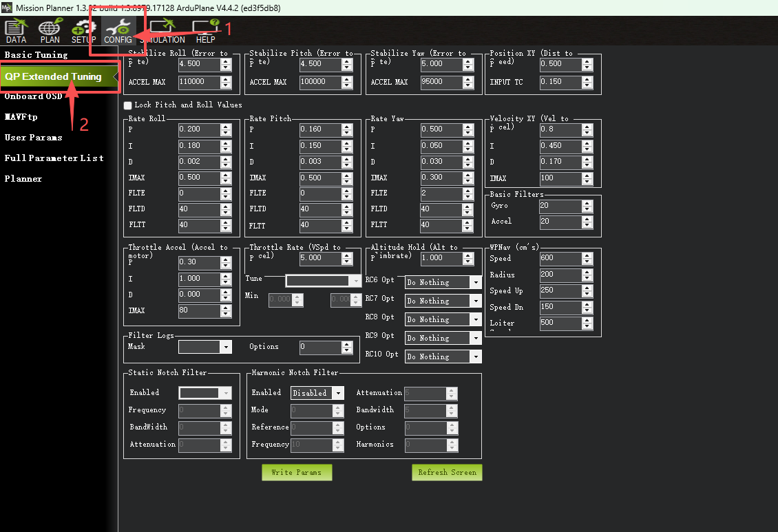
Task: Step the WPNav Speed Dn spinner
Action: pyautogui.click(x=587, y=308)
